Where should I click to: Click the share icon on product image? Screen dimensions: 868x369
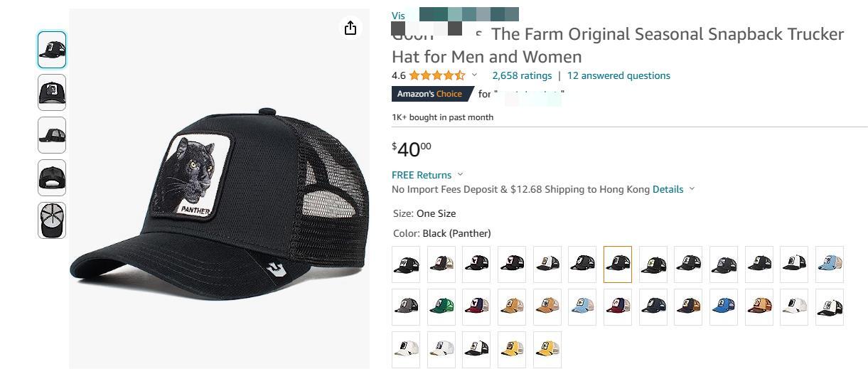350,28
